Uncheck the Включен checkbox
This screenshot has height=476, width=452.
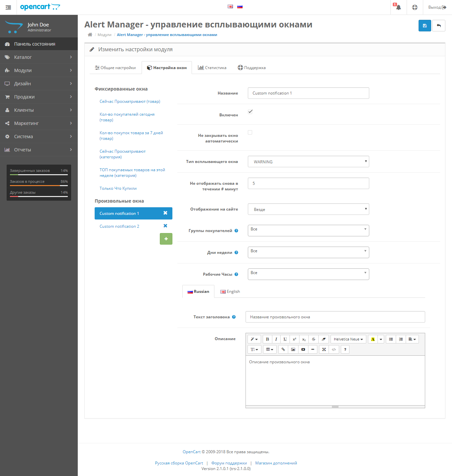pos(250,112)
